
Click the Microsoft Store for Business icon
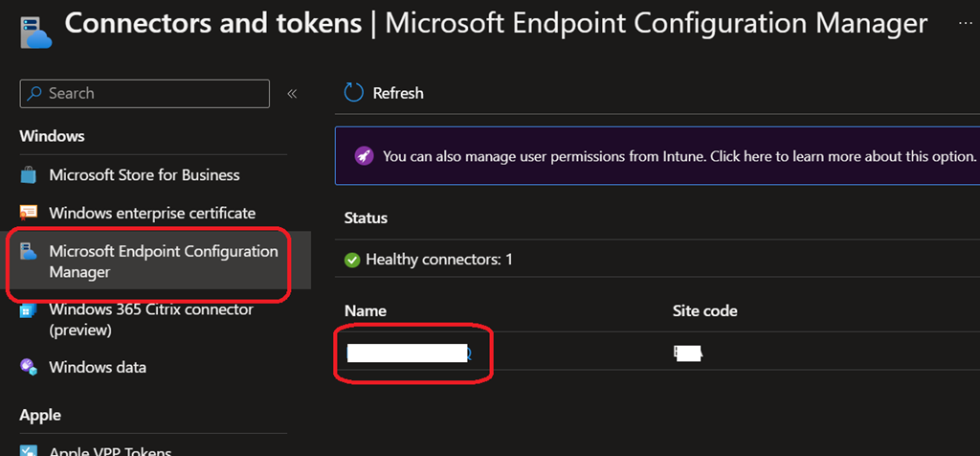[x=30, y=175]
